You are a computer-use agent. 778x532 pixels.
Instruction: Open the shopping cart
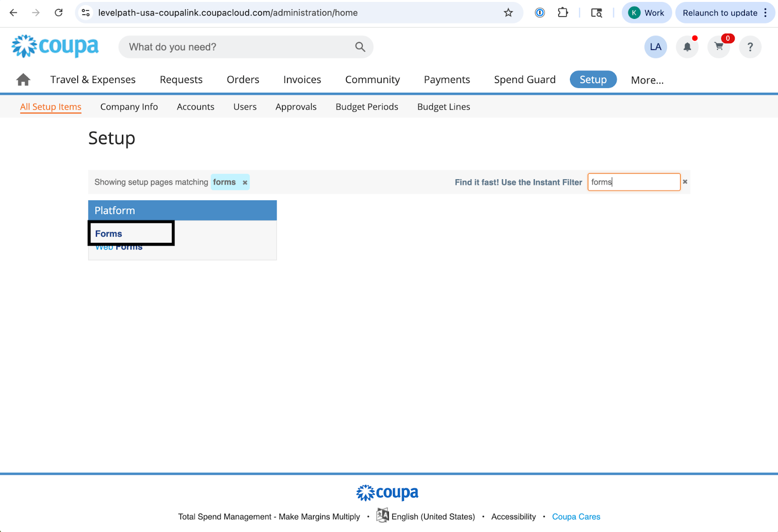tap(719, 47)
